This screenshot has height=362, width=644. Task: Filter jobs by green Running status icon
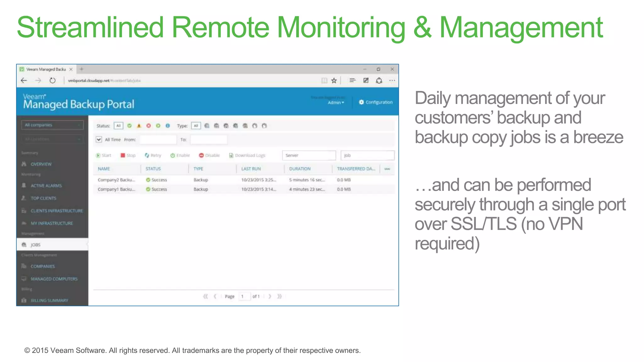tap(158, 126)
